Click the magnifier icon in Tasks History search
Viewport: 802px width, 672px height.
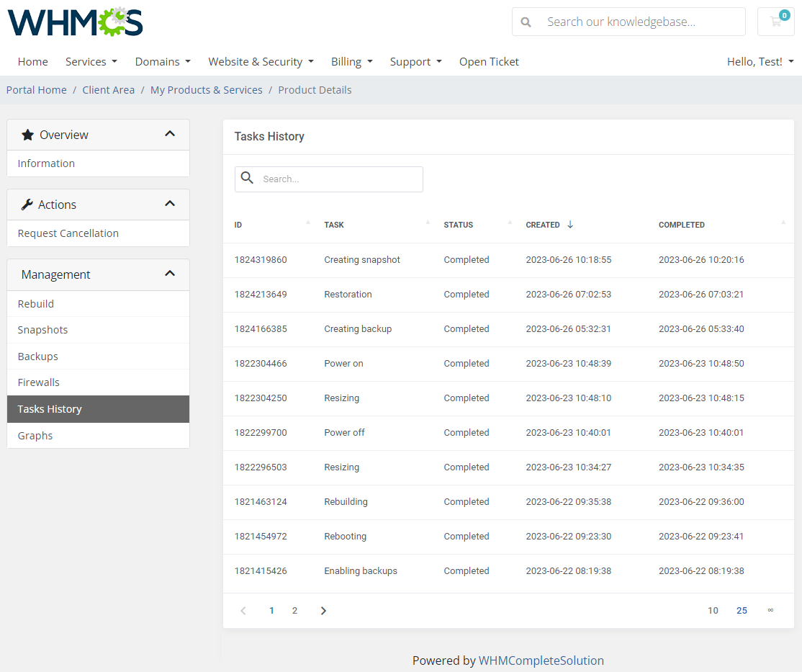click(248, 179)
